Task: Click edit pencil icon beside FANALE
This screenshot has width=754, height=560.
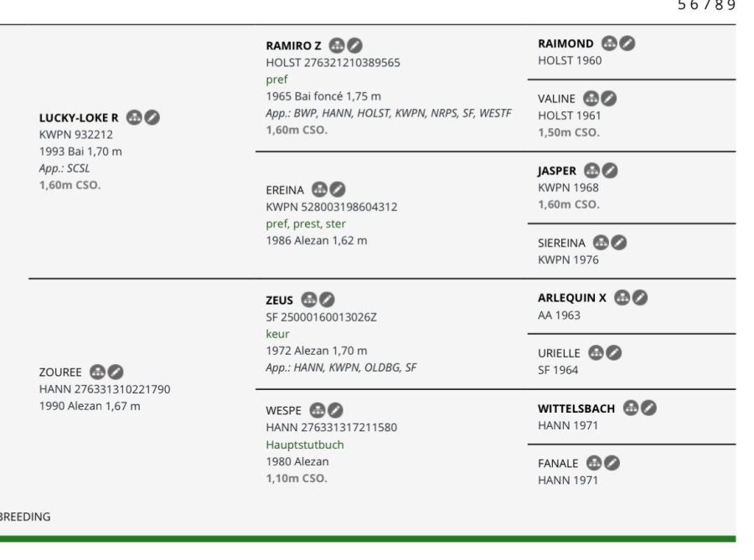Action: coord(612,463)
